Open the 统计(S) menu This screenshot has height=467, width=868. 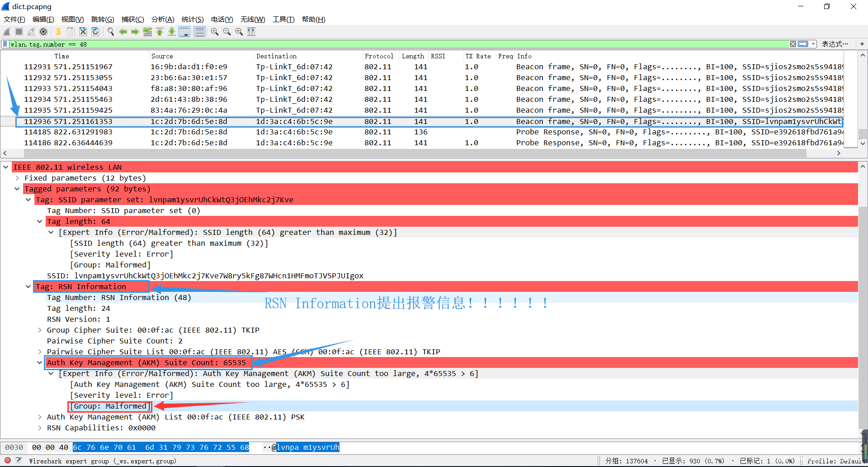click(x=192, y=19)
